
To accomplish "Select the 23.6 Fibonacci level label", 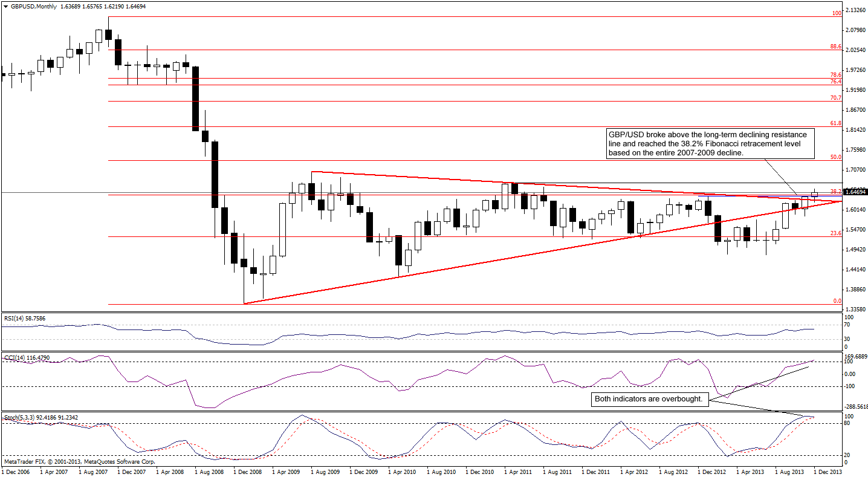I will 836,233.
